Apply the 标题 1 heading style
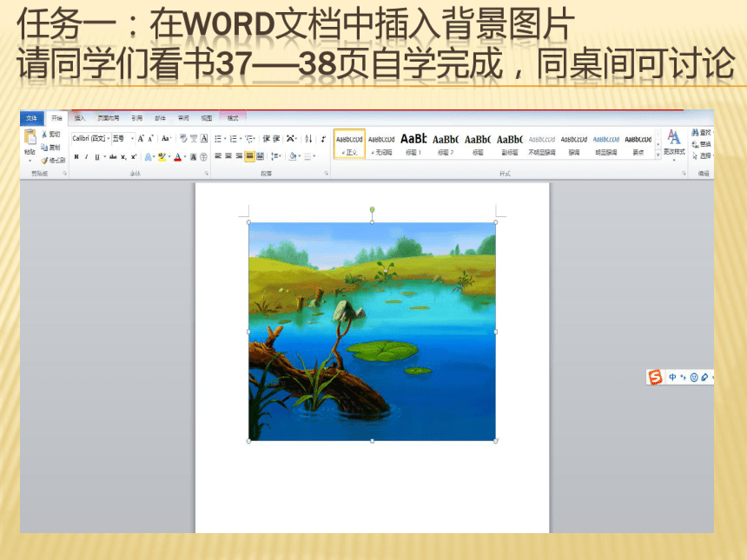Viewport: 747px width, 560px height. click(413, 144)
